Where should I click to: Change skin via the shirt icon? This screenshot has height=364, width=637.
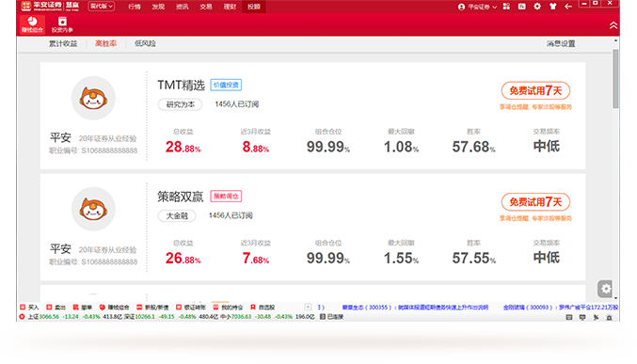pos(552,6)
